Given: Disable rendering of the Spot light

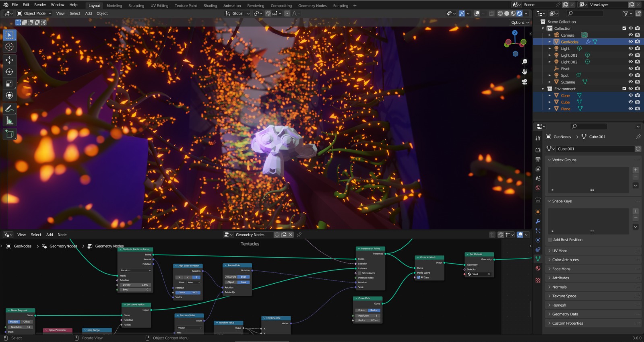Looking at the screenshot, I should click(x=638, y=75).
